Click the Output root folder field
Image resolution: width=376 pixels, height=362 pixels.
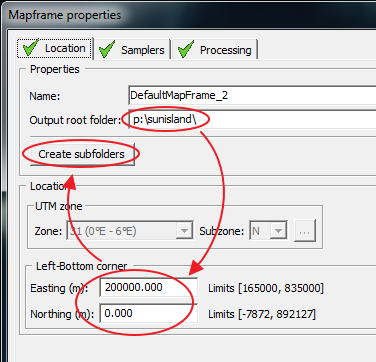pyautogui.click(x=252, y=119)
